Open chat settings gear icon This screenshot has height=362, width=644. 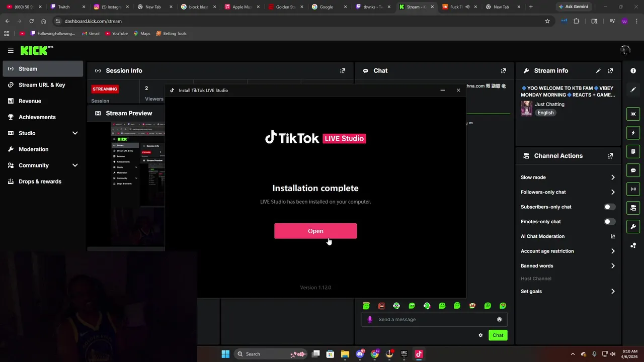pyautogui.click(x=480, y=335)
